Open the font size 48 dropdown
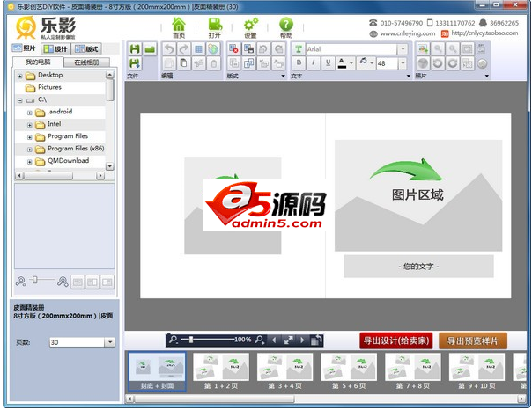This screenshot has height=410, width=532. [403, 63]
